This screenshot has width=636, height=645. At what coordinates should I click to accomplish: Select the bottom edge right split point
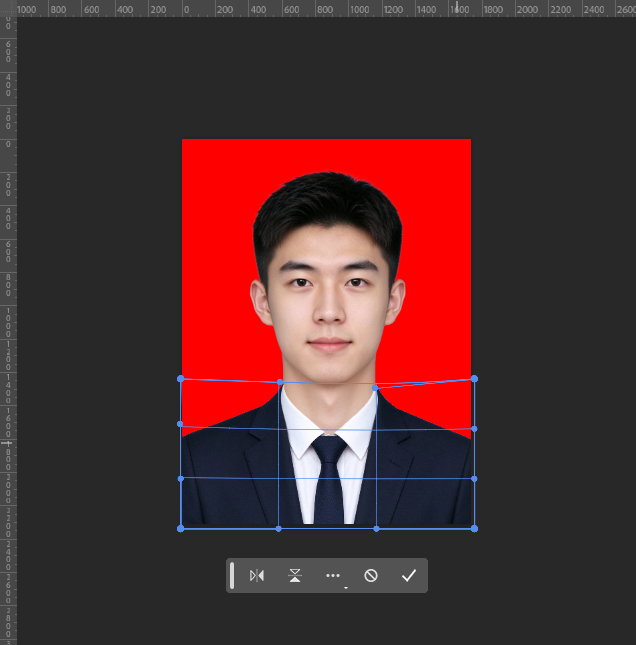coord(376,529)
